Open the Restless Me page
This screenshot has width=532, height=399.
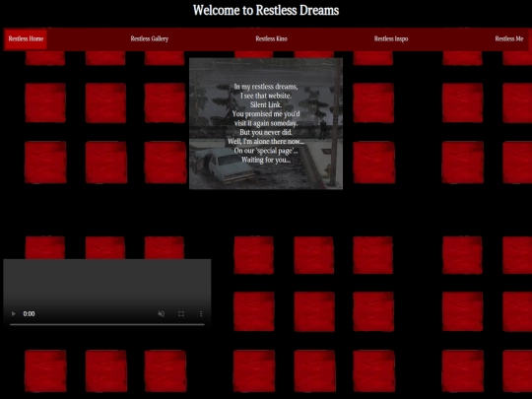coord(509,39)
